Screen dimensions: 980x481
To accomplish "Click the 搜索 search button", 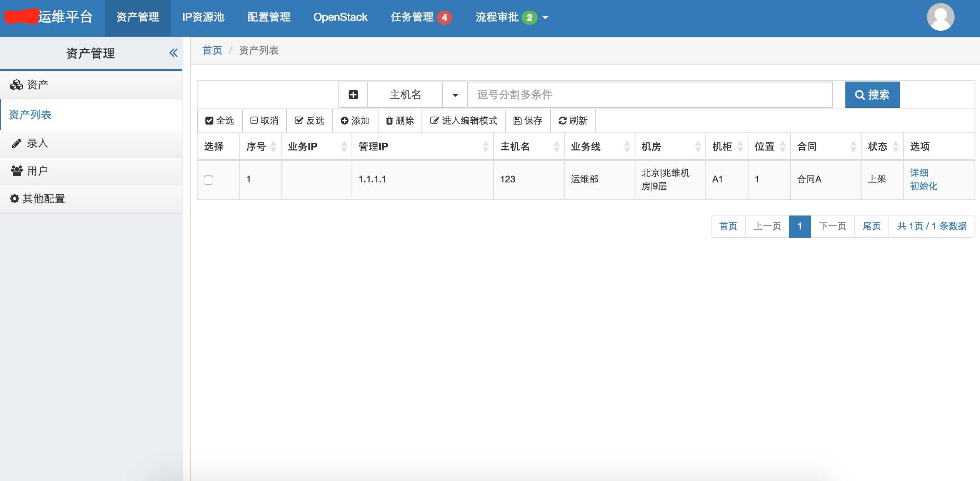I will [872, 95].
